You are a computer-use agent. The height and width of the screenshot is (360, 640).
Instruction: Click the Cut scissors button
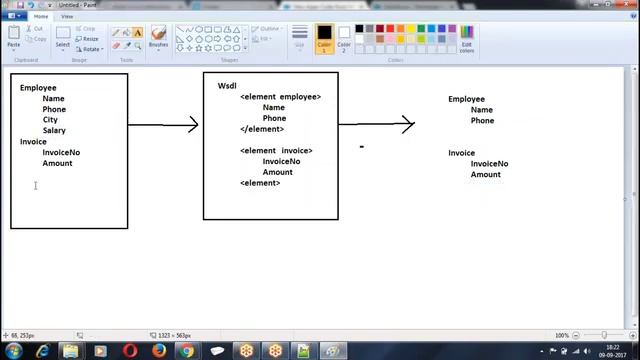click(x=35, y=29)
